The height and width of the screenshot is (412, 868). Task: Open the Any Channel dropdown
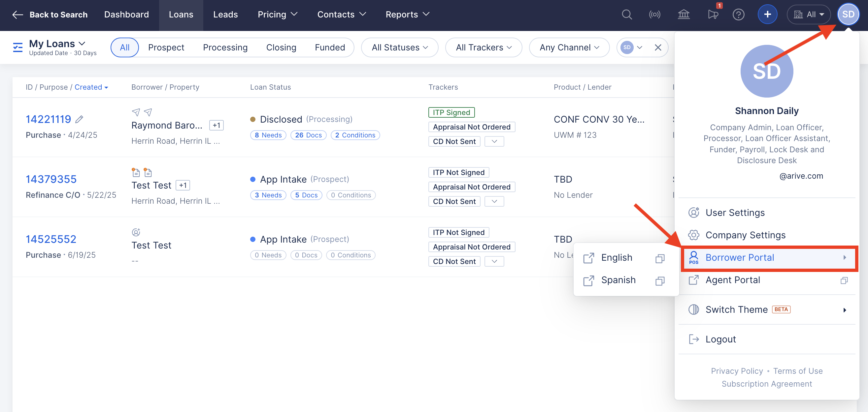(x=569, y=47)
